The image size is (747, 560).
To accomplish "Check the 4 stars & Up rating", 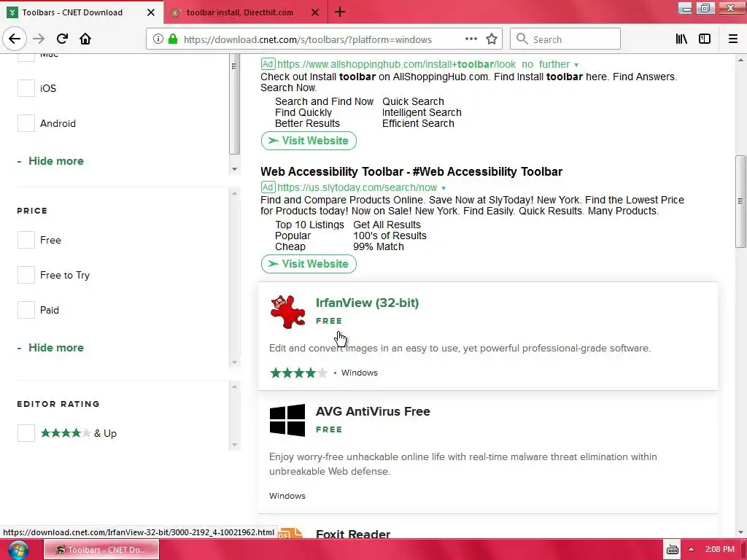I will click(x=26, y=433).
